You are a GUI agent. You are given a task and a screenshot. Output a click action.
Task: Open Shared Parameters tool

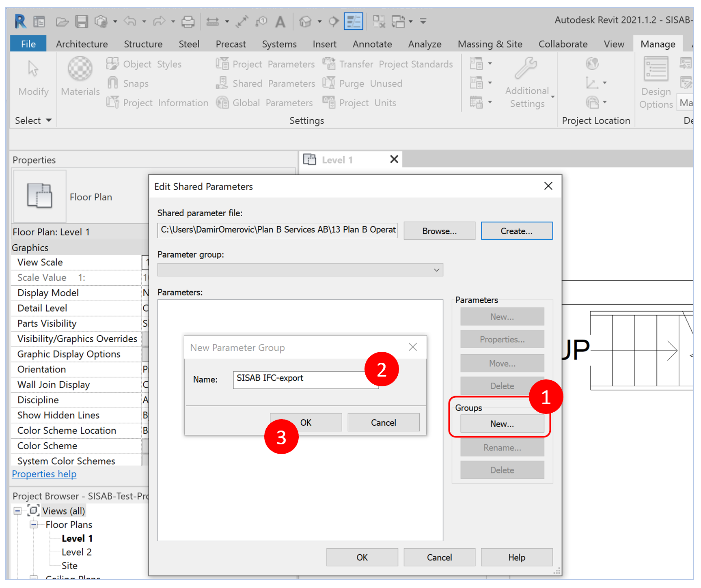pos(265,83)
